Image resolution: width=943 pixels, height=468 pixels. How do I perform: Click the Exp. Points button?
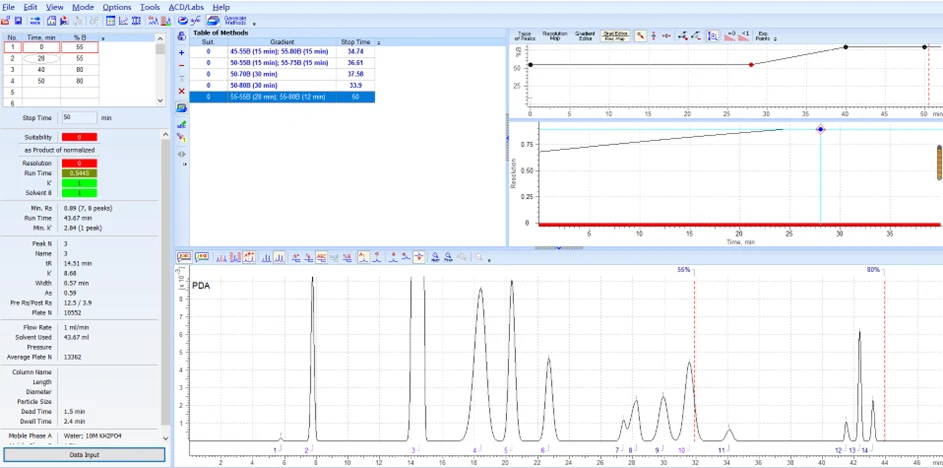(x=763, y=36)
